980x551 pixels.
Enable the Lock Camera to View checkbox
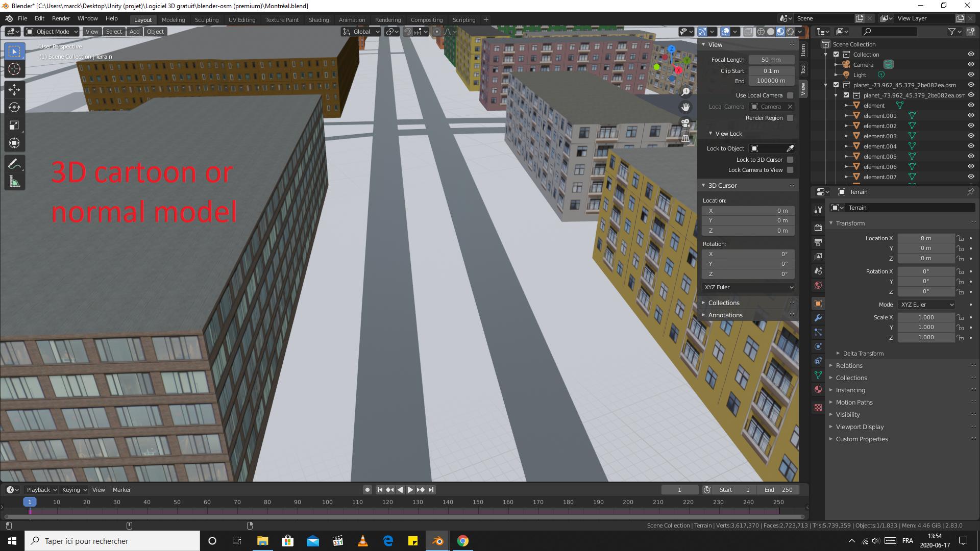pyautogui.click(x=790, y=170)
